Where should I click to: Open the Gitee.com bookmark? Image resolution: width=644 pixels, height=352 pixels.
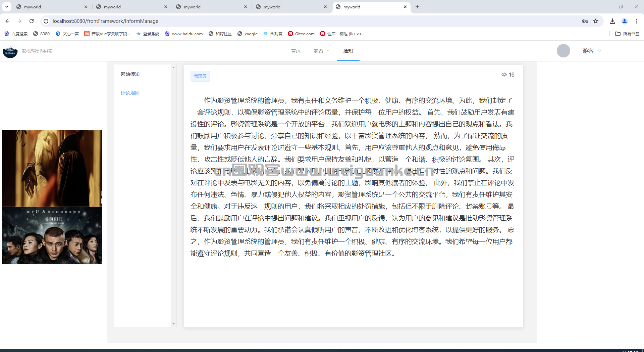[x=301, y=34]
